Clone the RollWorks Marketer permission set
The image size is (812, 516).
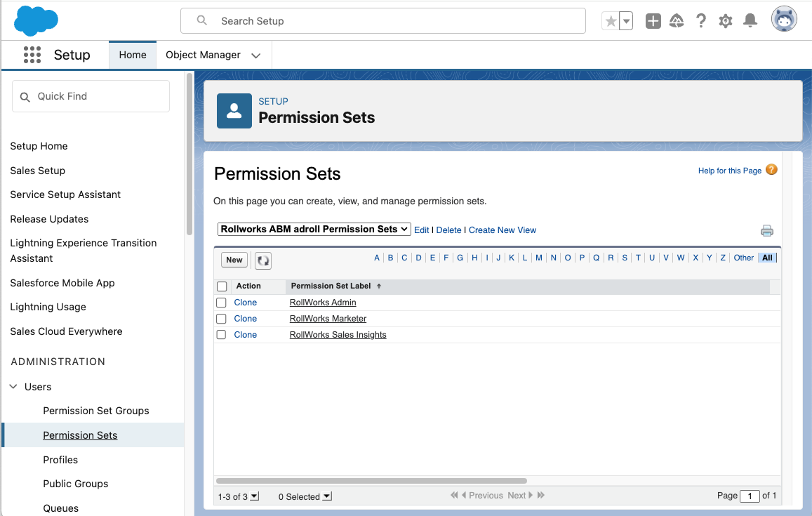tap(246, 319)
